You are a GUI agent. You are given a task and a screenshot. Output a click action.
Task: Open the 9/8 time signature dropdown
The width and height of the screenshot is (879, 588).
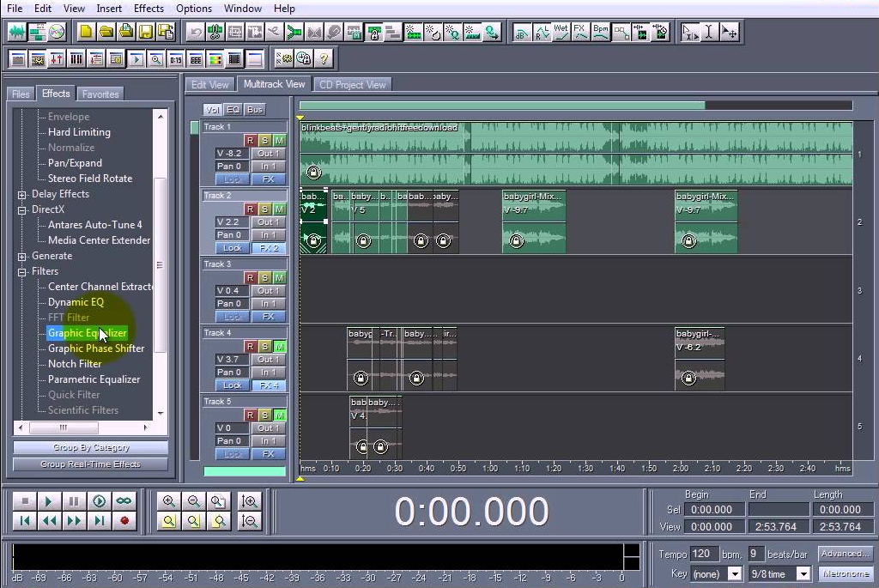[x=803, y=573]
